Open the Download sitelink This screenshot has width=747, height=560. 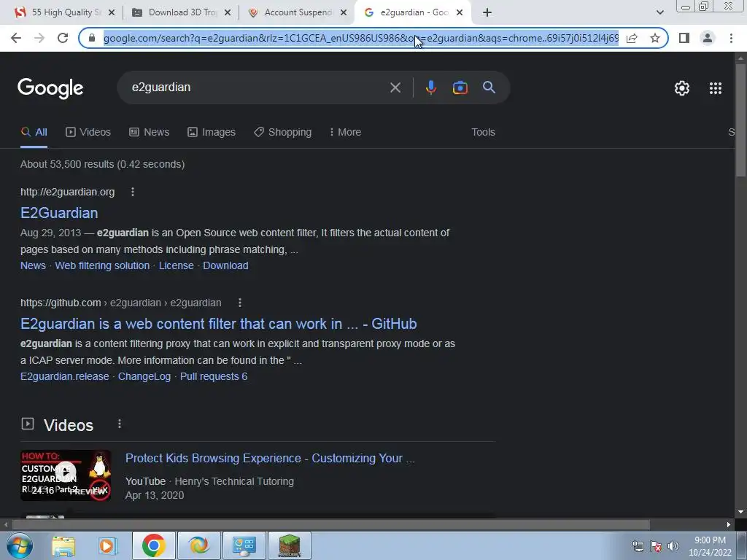point(225,265)
